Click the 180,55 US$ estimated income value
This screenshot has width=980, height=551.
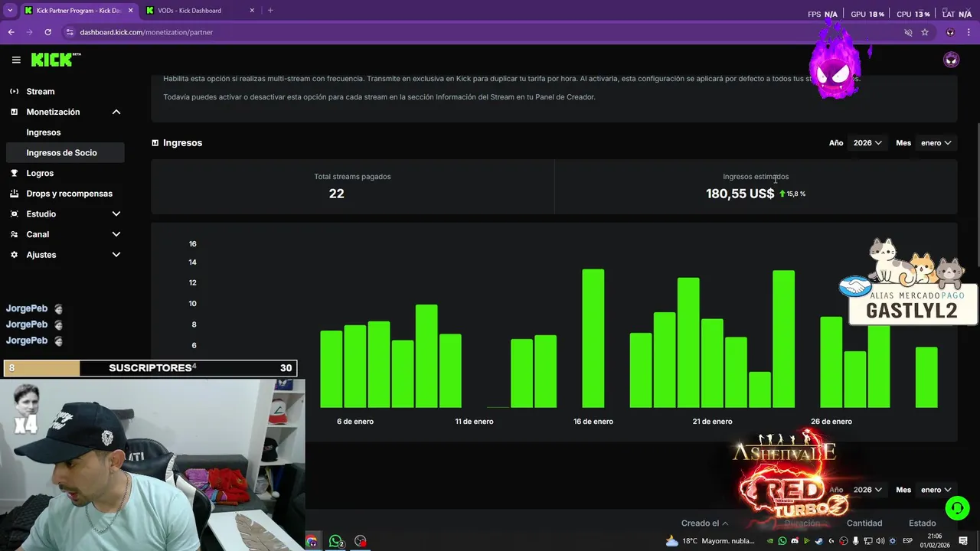(x=740, y=194)
